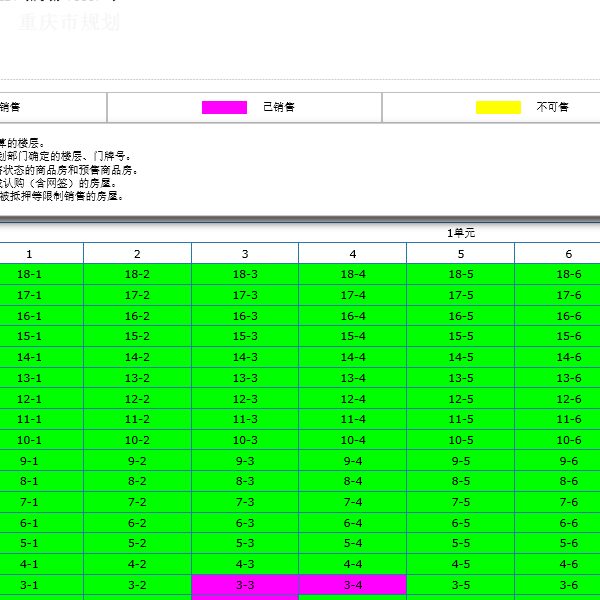This screenshot has width=600, height=600.
Task: Pick unit 14-4
Action: pos(353,357)
